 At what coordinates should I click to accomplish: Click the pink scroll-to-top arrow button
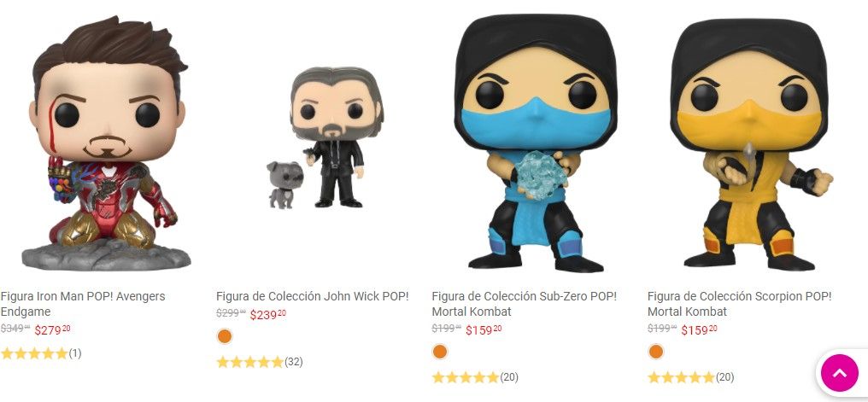point(839,373)
